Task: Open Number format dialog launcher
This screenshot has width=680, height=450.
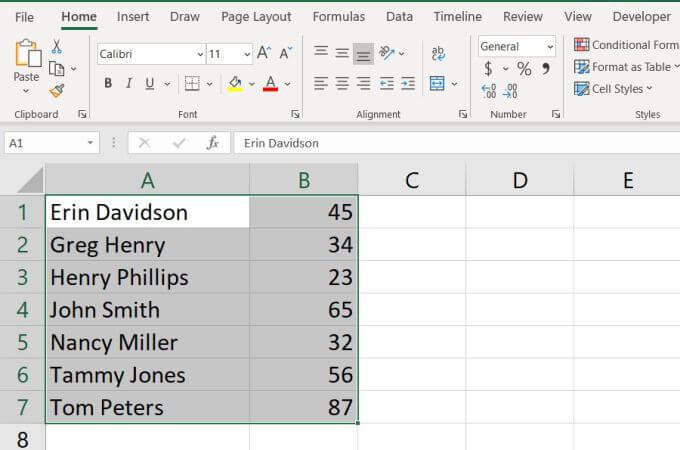Action: pyautogui.click(x=556, y=114)
